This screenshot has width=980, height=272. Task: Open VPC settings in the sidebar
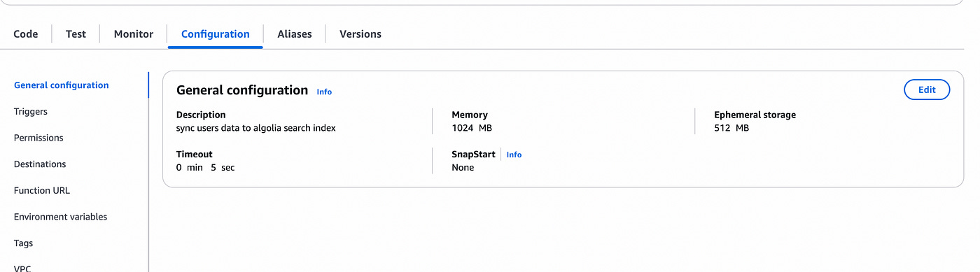22,268
